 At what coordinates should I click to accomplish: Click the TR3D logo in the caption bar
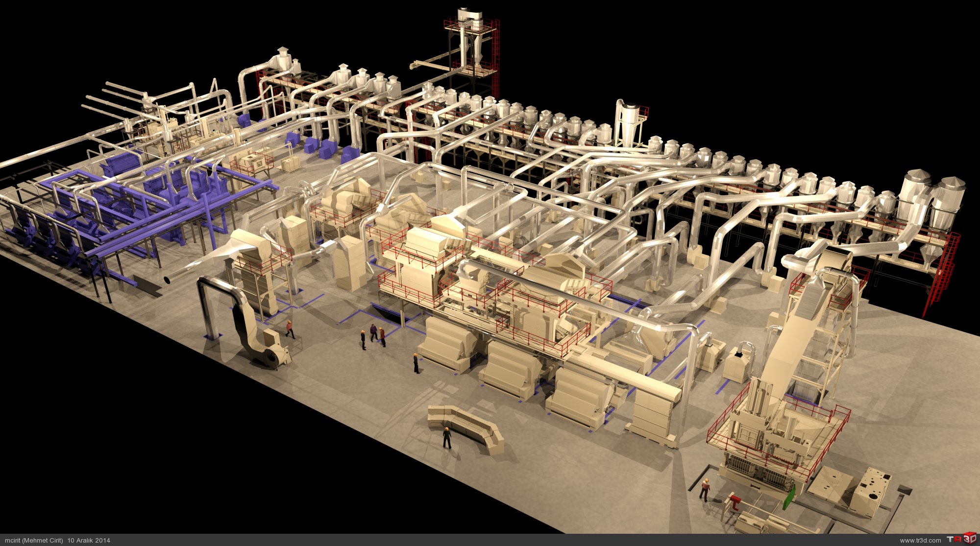tap(961, 539)
